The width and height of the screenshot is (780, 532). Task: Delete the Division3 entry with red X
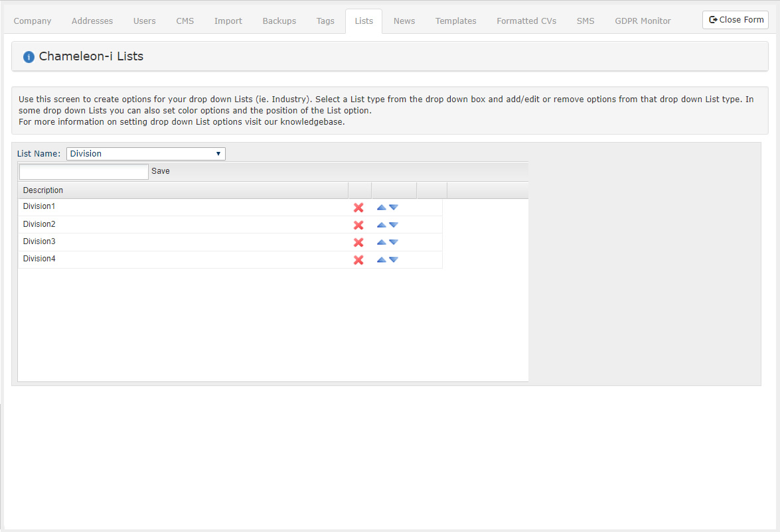358,243
